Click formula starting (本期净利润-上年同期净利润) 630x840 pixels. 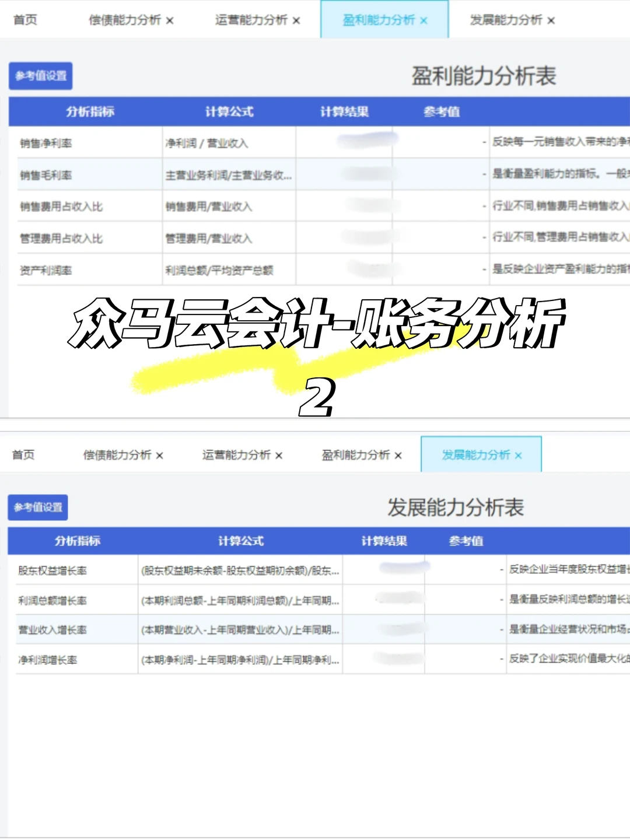pos(240,660)
